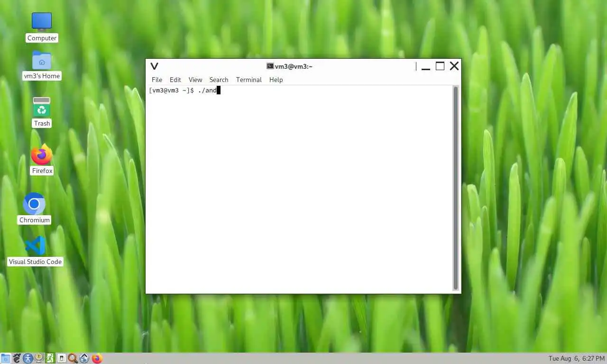
Task: Minimize the terminal window
Action: (426, 67)
